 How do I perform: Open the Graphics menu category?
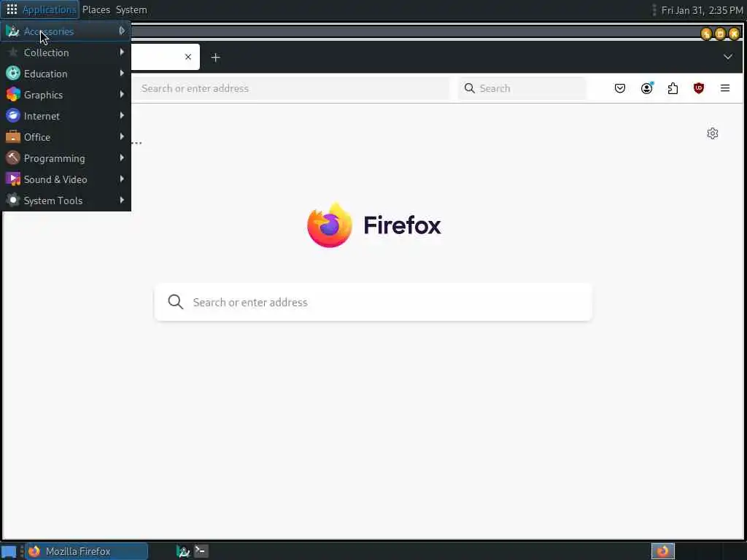(66, 95)
